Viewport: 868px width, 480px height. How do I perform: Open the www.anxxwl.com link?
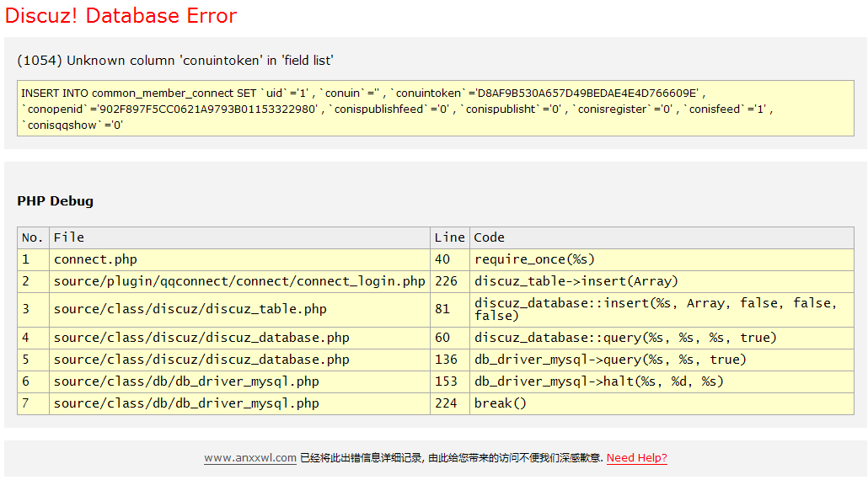coord(249,458)
